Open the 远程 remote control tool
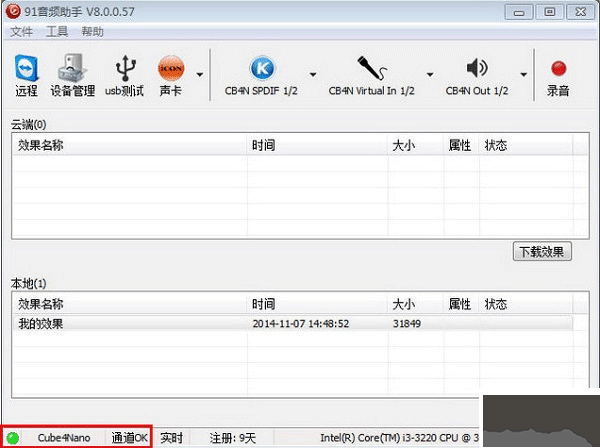The width and height of the screenshot is (600, 448). click(26, 75)
